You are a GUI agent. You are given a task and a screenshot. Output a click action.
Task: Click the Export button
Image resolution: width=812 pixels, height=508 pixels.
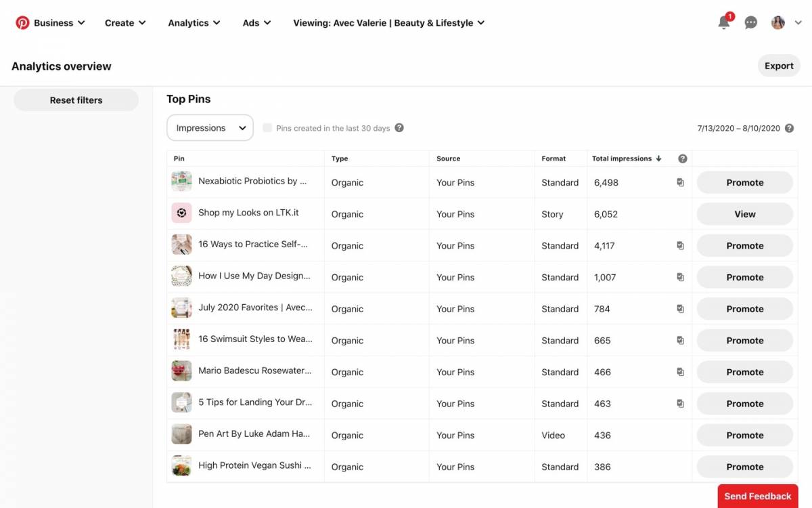(779, 66)
